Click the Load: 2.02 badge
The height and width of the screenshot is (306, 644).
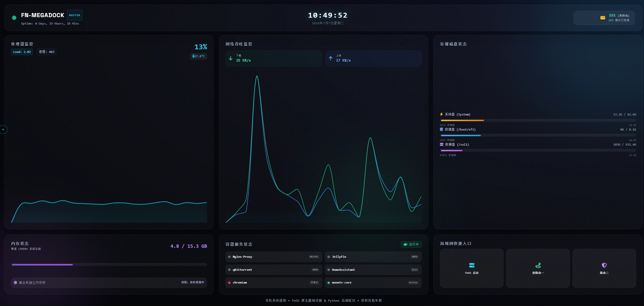pyautogui.click(x=22, y=52)
